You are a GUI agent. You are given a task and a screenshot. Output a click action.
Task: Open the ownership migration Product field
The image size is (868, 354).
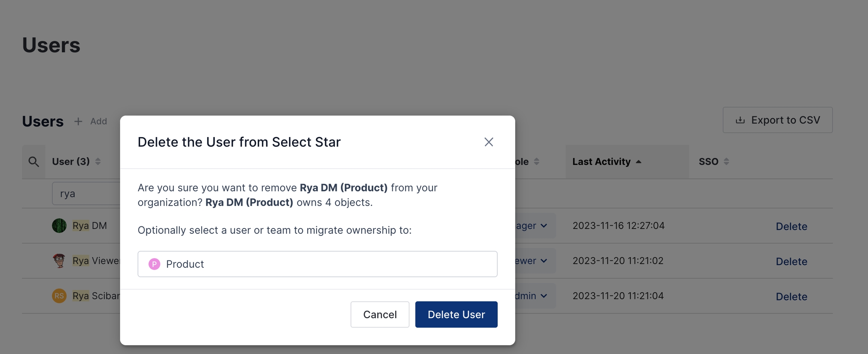tap(317, 264)
